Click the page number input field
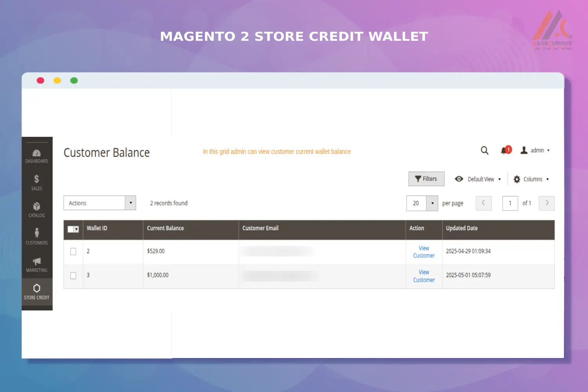This screenshot has height=392, width=588. point(510,203)
